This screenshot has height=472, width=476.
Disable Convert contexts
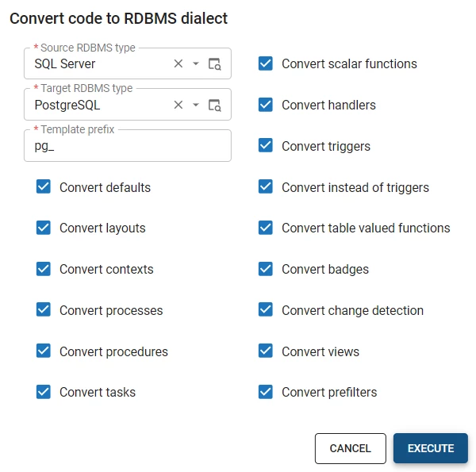coord(44,269)
